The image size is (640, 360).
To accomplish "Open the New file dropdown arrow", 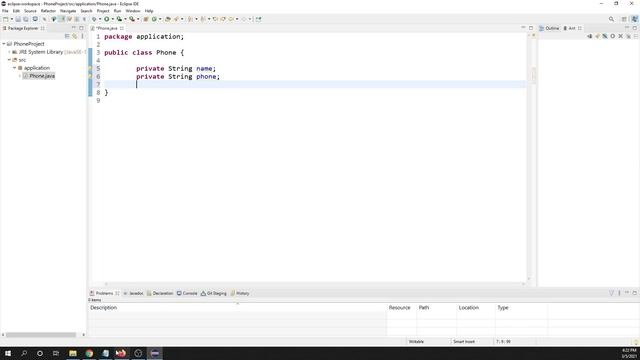I will pyautogui.click(x=12, y=19).
